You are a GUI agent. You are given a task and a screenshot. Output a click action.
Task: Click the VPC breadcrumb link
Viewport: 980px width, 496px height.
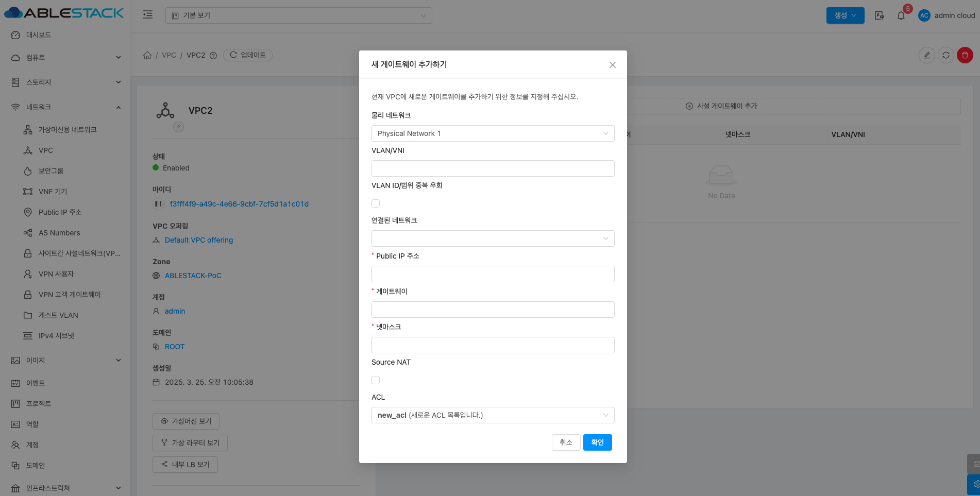click(169, 55)
